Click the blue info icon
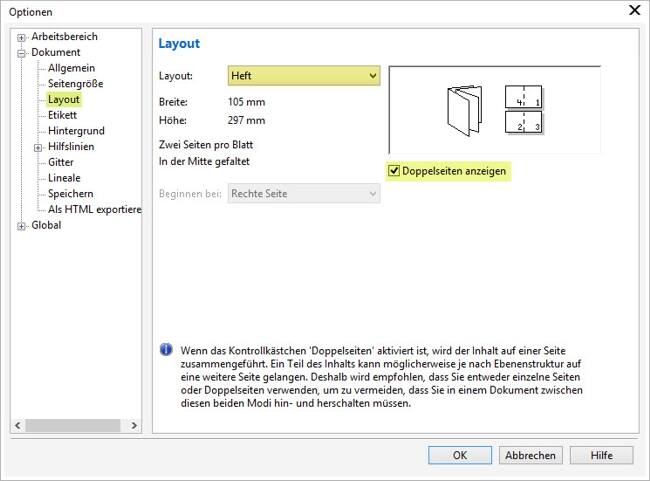The image size is (650, 481). 166,350
